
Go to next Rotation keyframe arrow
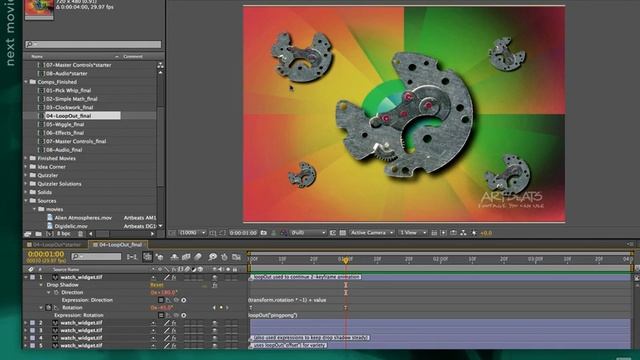coord(228,308)
